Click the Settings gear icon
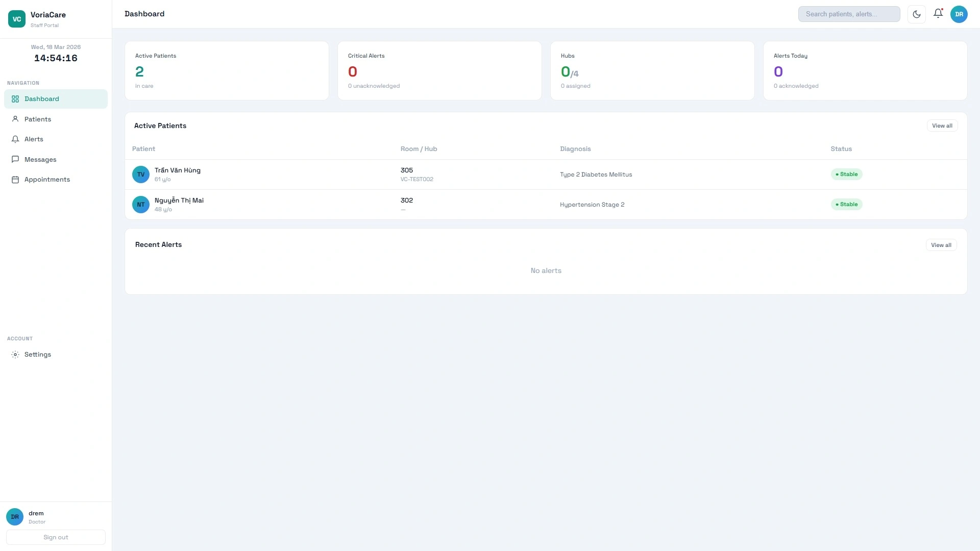980x551 pixels. coord(15,354)
